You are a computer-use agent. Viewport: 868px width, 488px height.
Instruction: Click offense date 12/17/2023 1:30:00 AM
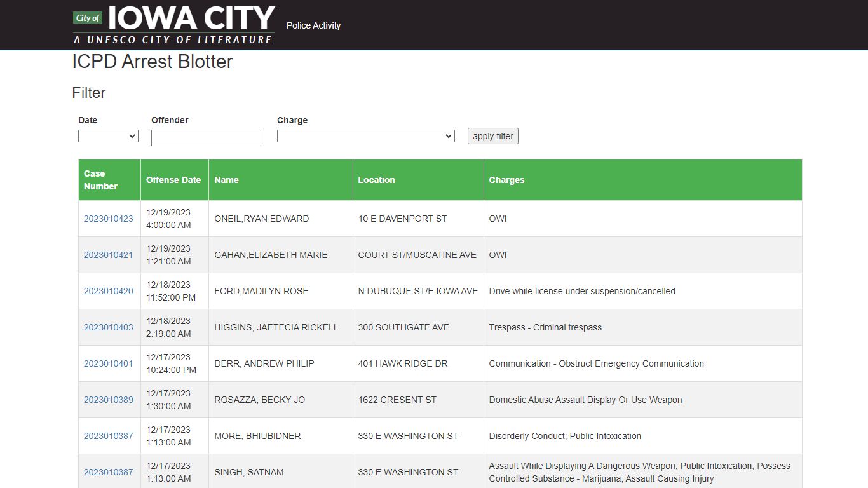tap(168, 400)
